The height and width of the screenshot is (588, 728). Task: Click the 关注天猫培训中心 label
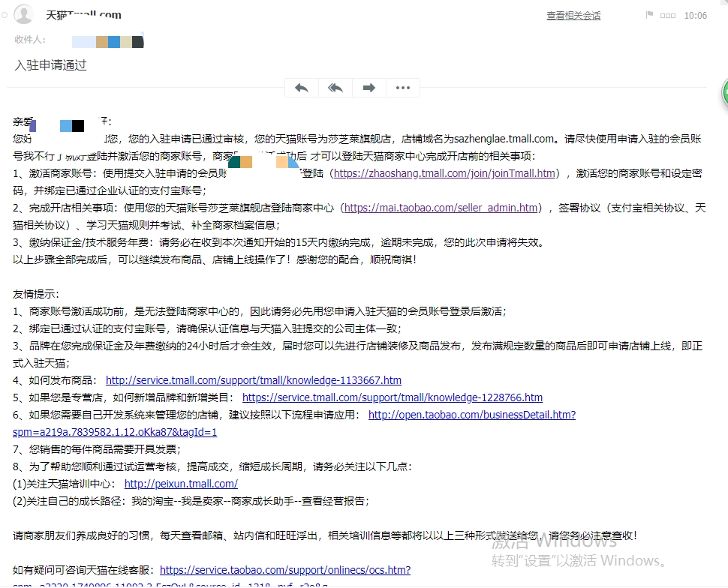65,484
